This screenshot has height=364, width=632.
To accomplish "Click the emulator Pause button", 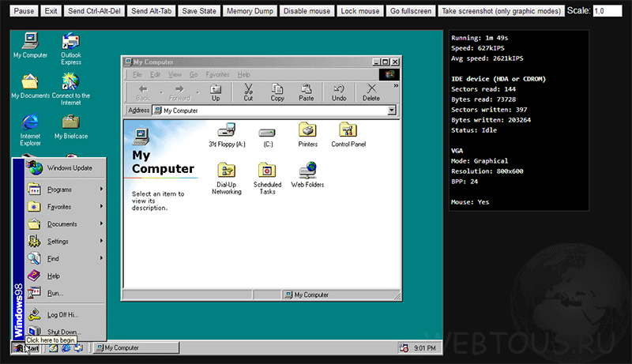I will [x=24, y=11].
